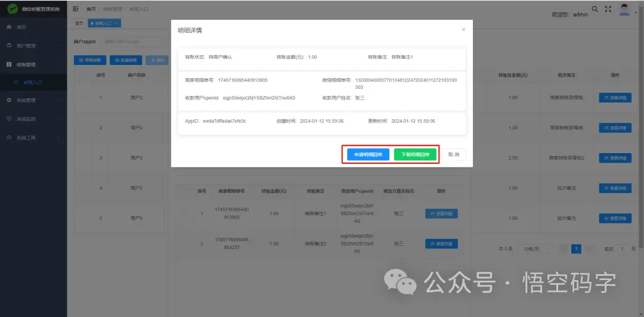Image resolution: width=644 pixels, height=317 pixels.
Task: Expand the 系统管理 sidebar menu arrow
Action: tap(58, 100)
